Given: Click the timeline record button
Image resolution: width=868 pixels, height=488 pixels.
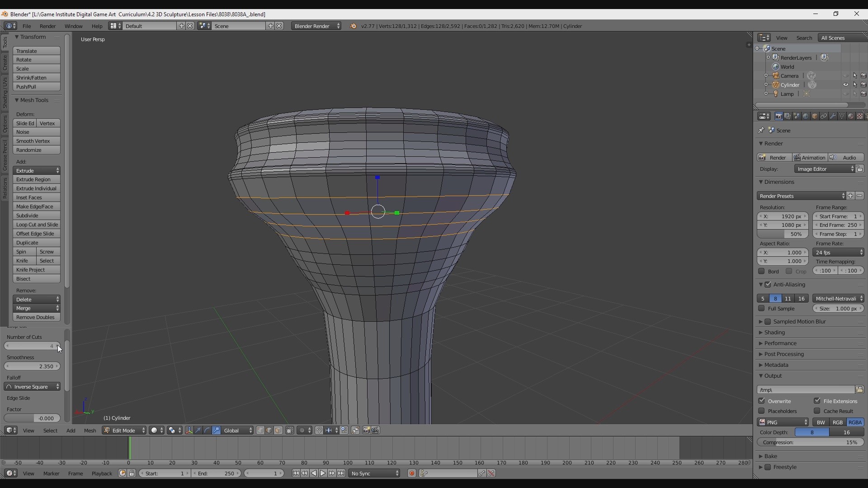Looking at the screenshot, I should click(x=412, y=474).
